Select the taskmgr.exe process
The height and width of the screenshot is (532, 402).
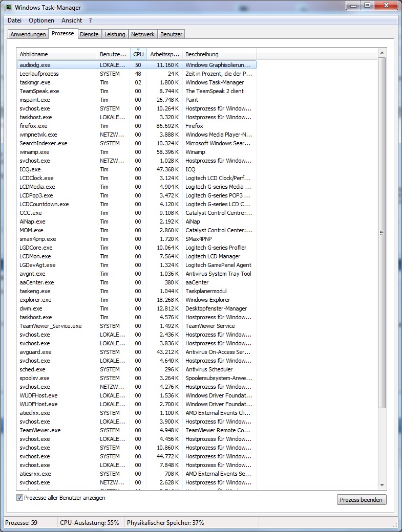tap(137, 82)
